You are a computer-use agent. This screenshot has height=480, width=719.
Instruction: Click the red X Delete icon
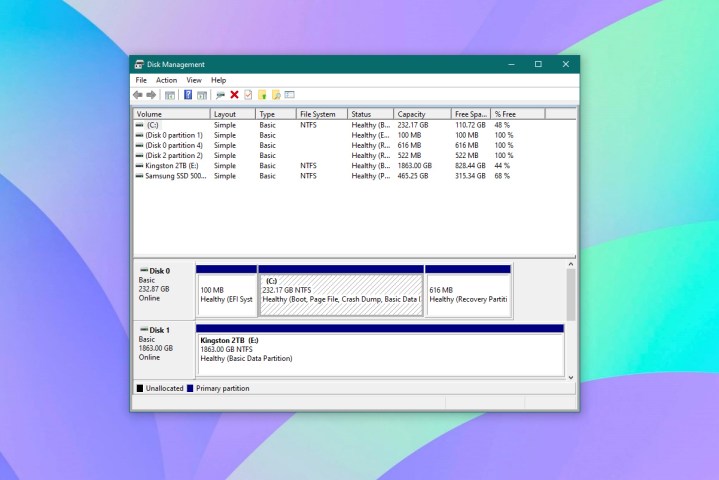point(234,94)
